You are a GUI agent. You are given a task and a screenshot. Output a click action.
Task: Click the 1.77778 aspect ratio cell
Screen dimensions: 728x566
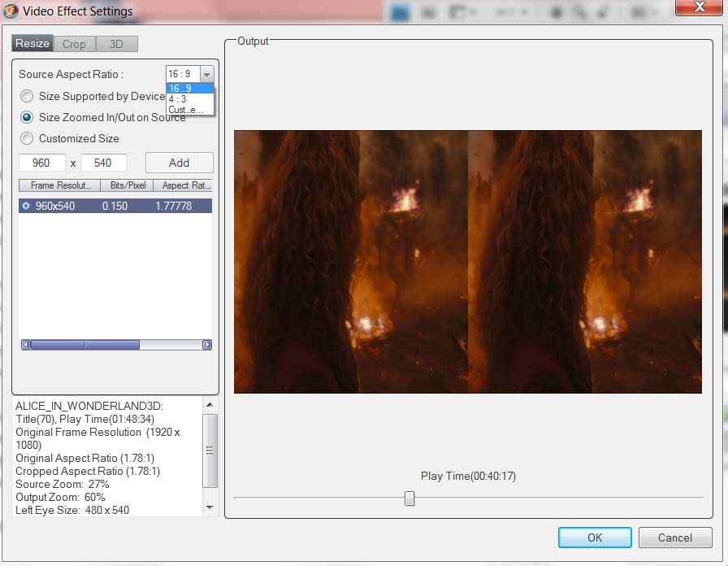(174, 206)
